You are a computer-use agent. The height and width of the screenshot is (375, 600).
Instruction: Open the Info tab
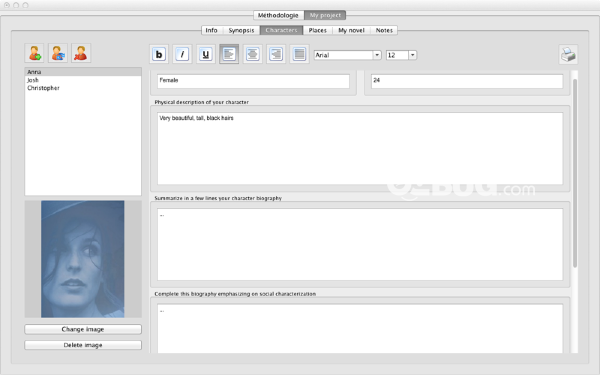click(x=211, y=30)
